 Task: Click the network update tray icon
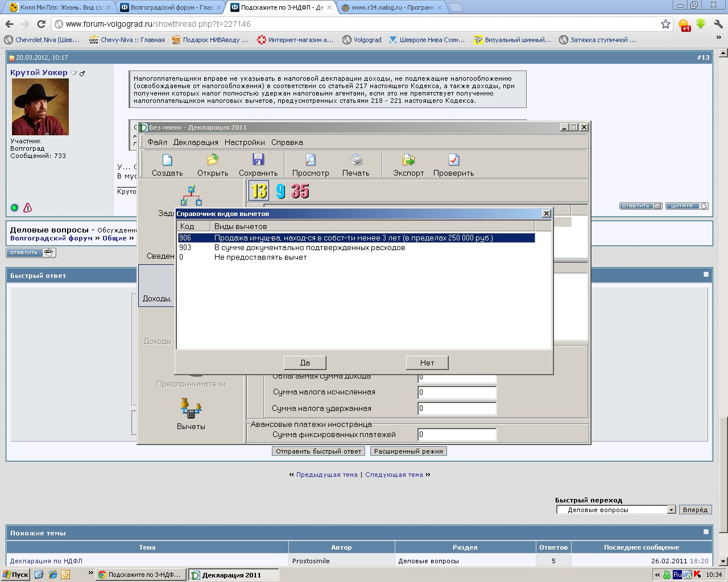coord(688,575)
